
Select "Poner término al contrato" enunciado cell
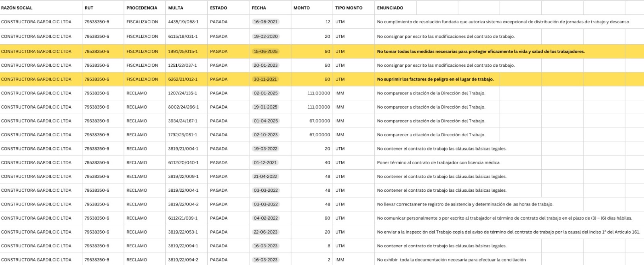tap(438, 163)
